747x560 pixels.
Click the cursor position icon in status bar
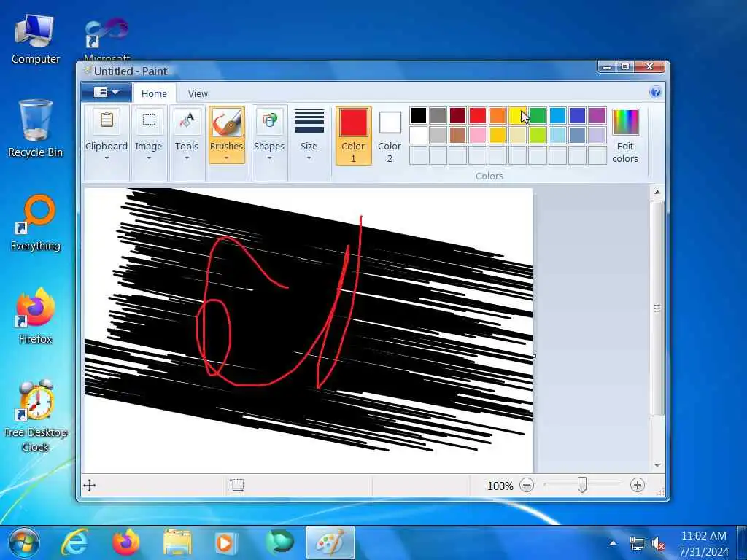coord(90,485)
